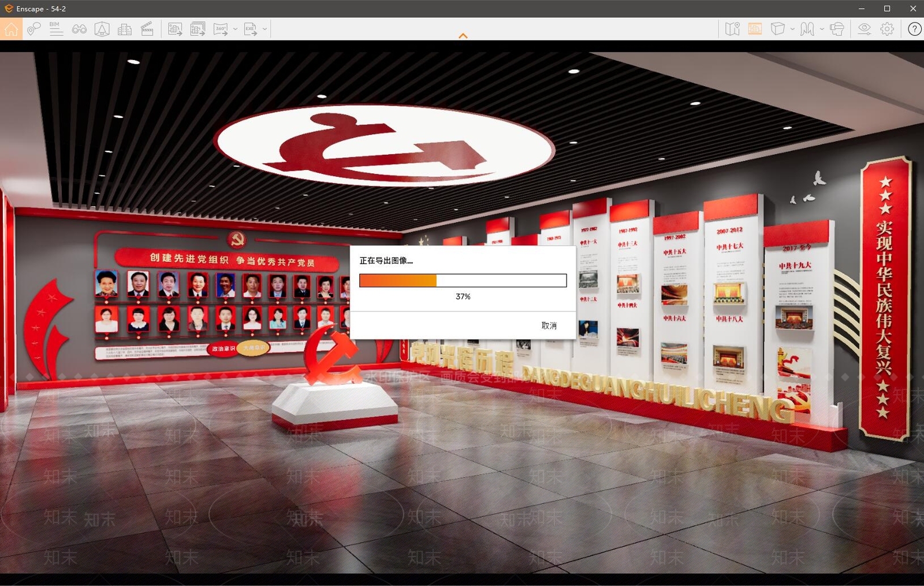Expand the EXE export dropdown arrow
The height and width of the screenshot is (586, 924).
265,29
